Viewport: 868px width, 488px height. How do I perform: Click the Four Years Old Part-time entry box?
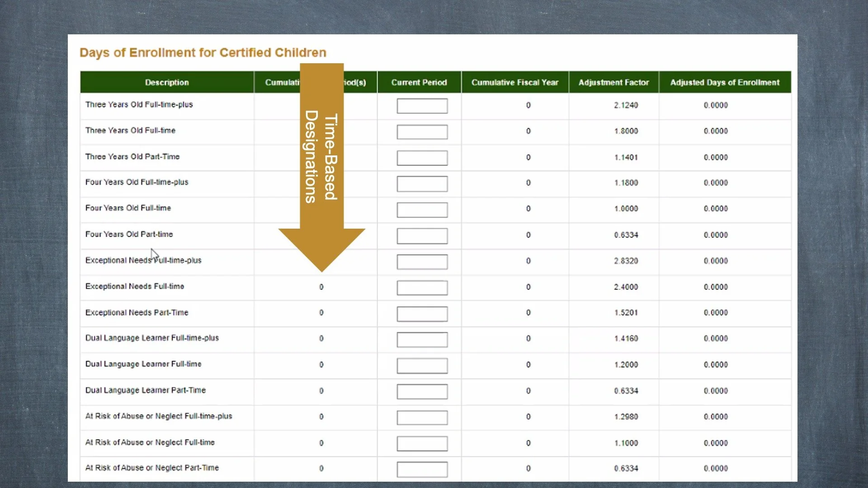tap(421, 235)
